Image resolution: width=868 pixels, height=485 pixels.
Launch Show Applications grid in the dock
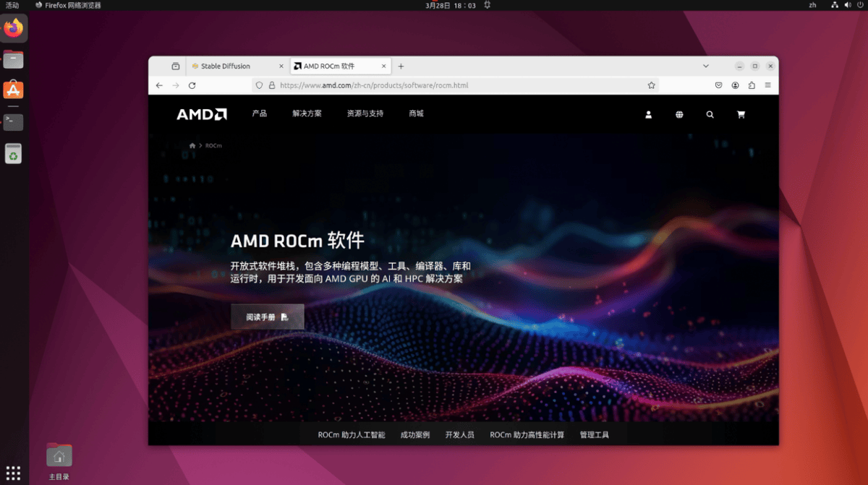(14, 472)
